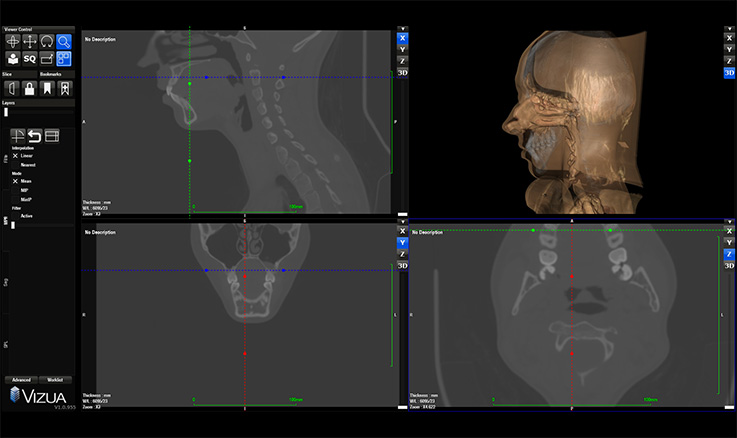Enable Nearest interpolation checkbox
Screen dimensions: 737x438
[x=15, y=164]
